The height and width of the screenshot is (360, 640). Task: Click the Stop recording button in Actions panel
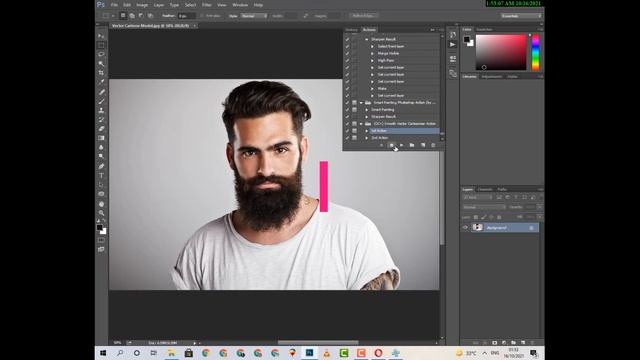click(x=382, y=145)
